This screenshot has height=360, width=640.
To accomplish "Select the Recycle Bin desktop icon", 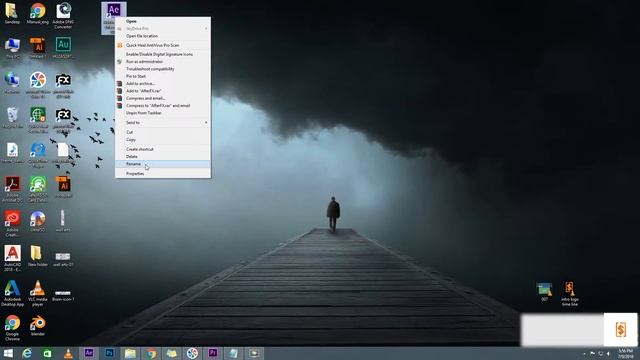I will (x=12, y=118).
